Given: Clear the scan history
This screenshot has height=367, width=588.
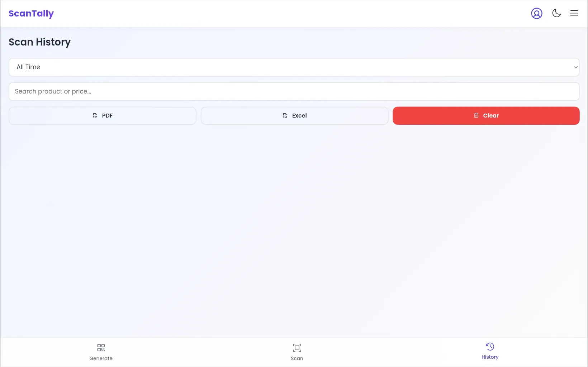Looking at the screenshot, I should pyautogui.click(x=486, y=115).
